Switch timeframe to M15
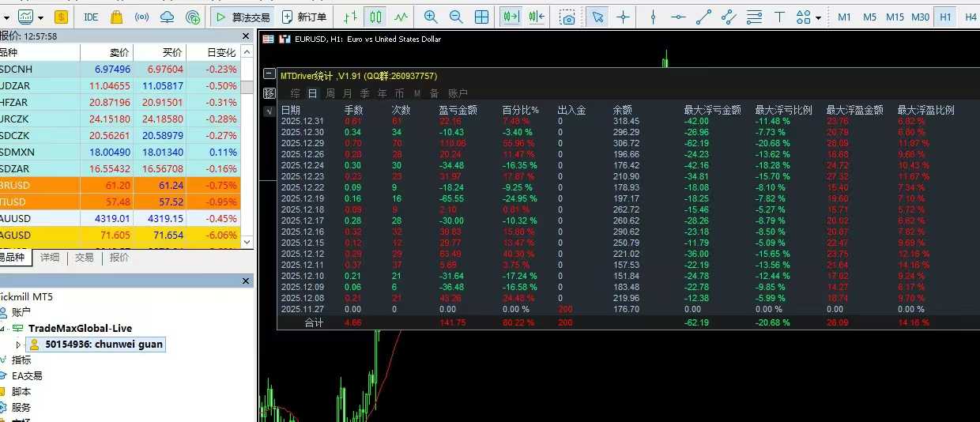Viewport: 980px width, 422px height. click(895, 17)
